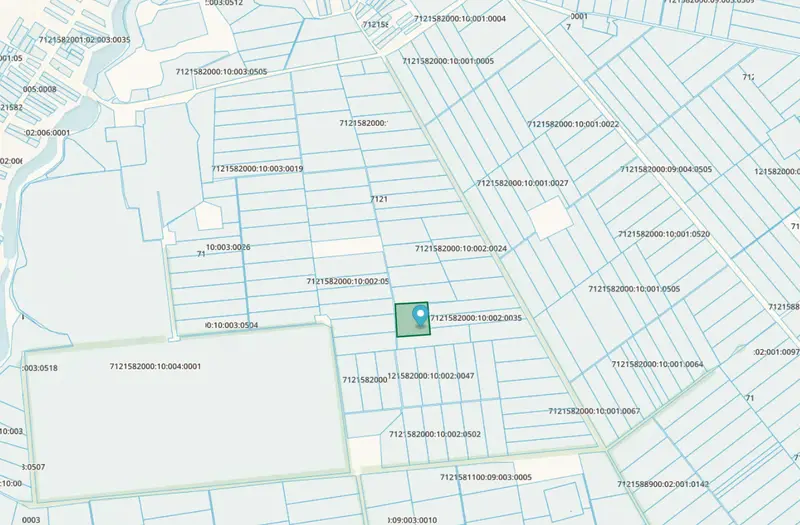Click parcel label ending 09:003:0010
This screenshot has width=800, height=525.
[412, 520]
